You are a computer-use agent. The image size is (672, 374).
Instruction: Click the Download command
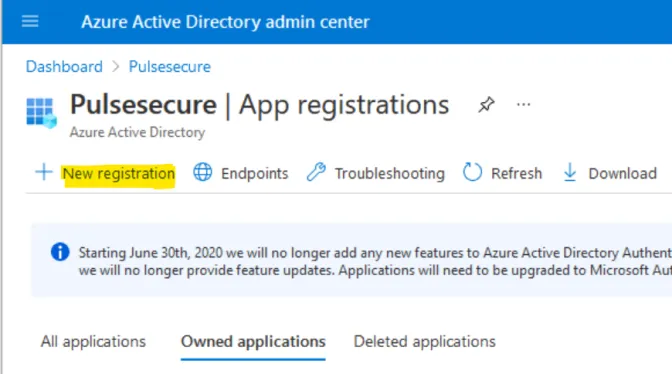(622, 174)
